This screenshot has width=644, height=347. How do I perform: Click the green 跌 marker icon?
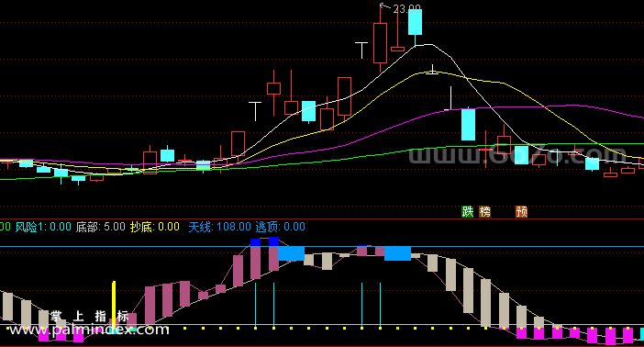(x=468, y=211)
